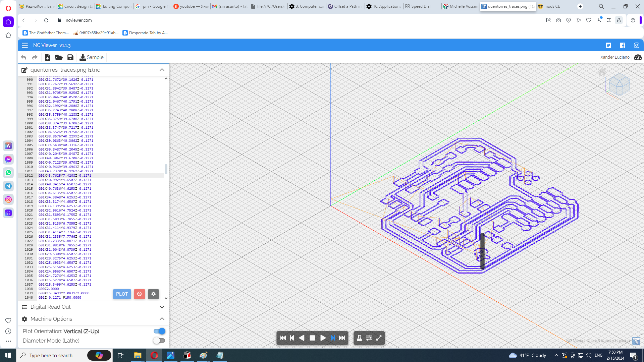
Task: Open the 0df07c88ba29e91ab... bookmark
Action: [96, 33]
